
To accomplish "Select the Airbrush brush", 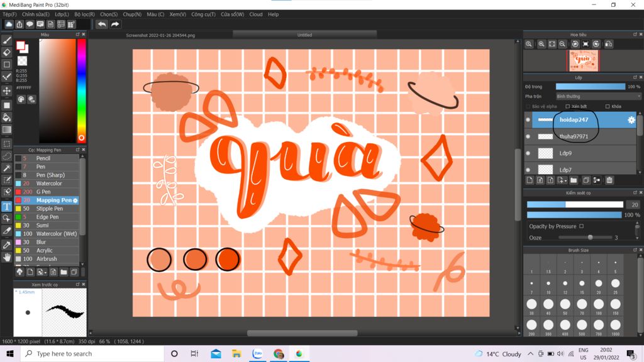I will [x=47, y=259].
